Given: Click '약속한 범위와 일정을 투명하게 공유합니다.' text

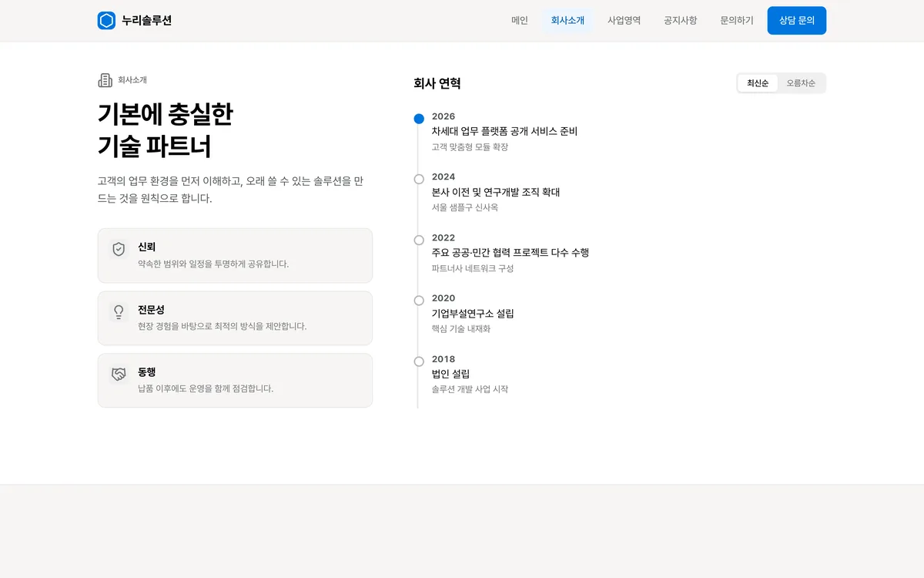Looking at the screenshot, I should [x=213, y=264].
